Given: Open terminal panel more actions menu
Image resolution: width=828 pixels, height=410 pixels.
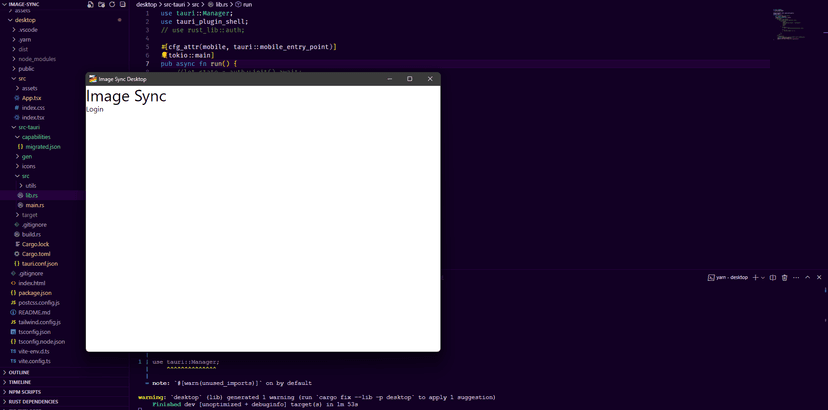Looking at the screenshot, I should [x=796, y=277].
